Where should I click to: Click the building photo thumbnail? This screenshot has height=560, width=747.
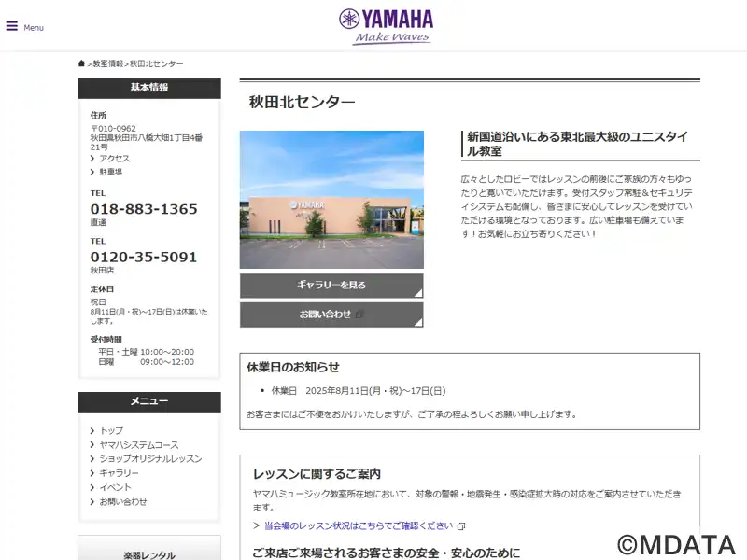pyautogui.click(x=331, y=200)
